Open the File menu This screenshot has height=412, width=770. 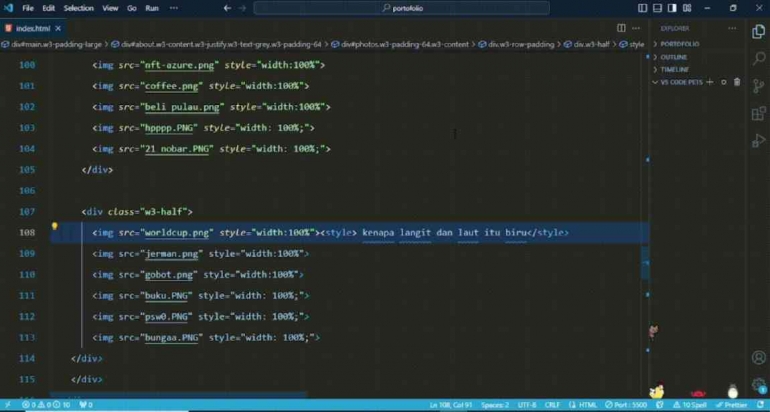(28, 8)
